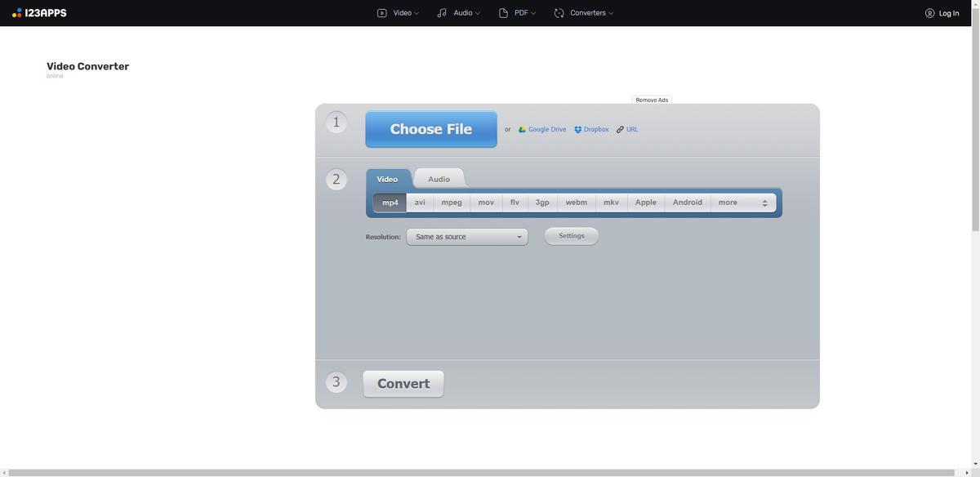Click the Video play icon in navbar
The width and height of the screenshot is (980, 477).
[381, 13]
